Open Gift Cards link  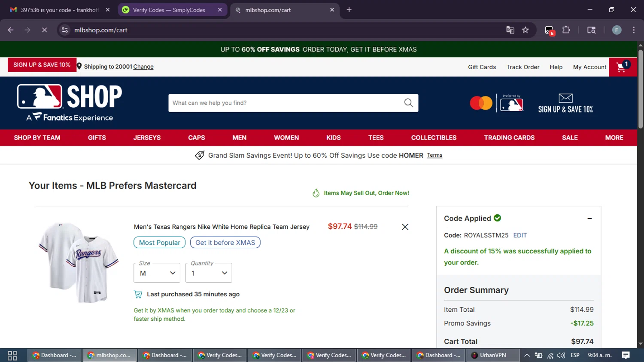point(482,67)
